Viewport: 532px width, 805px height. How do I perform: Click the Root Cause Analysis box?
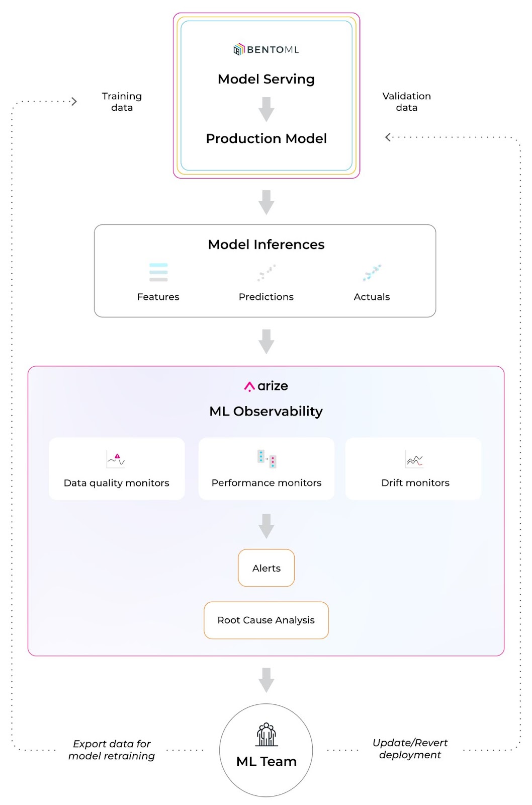[266, 620]
